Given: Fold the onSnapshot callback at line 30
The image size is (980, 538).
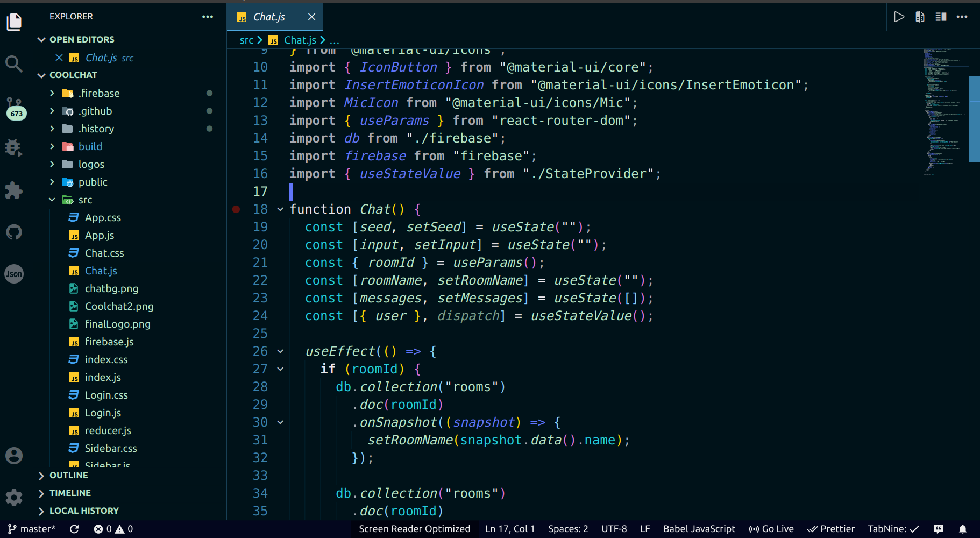Looking at the screenshot, I should (280, 422).
